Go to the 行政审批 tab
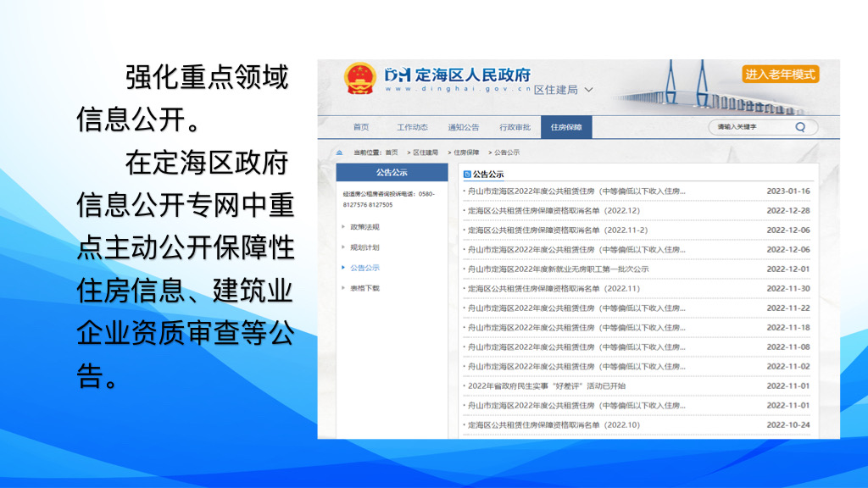The height and width of the screenshot is (488, 868). point(515,127)
